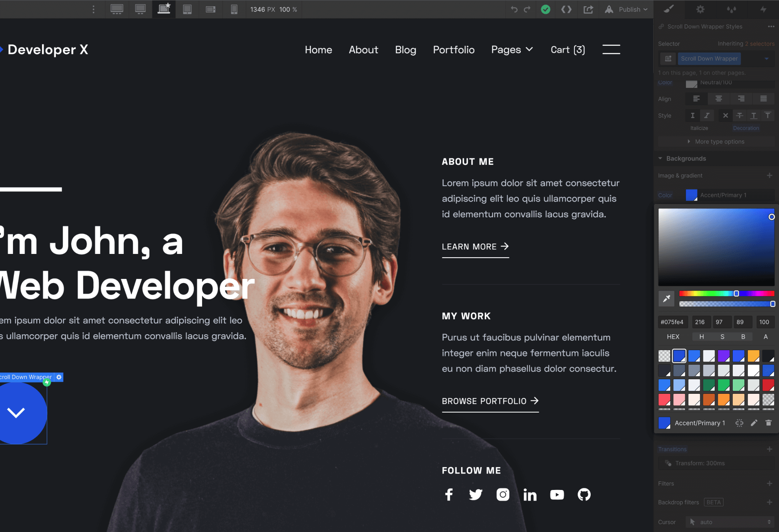Switch to the mobile portrait breakpoint icon
779x532 pixels.
(x=234, y=9)
